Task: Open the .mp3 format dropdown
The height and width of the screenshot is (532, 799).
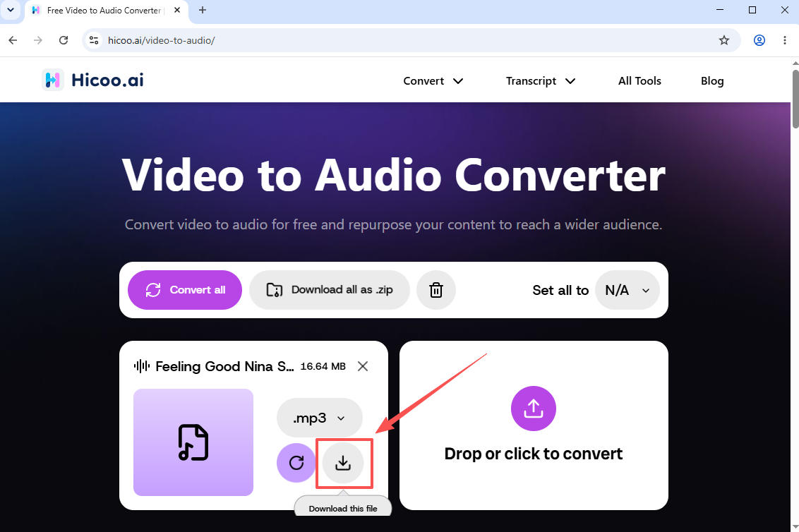Action: pos(320,418)
